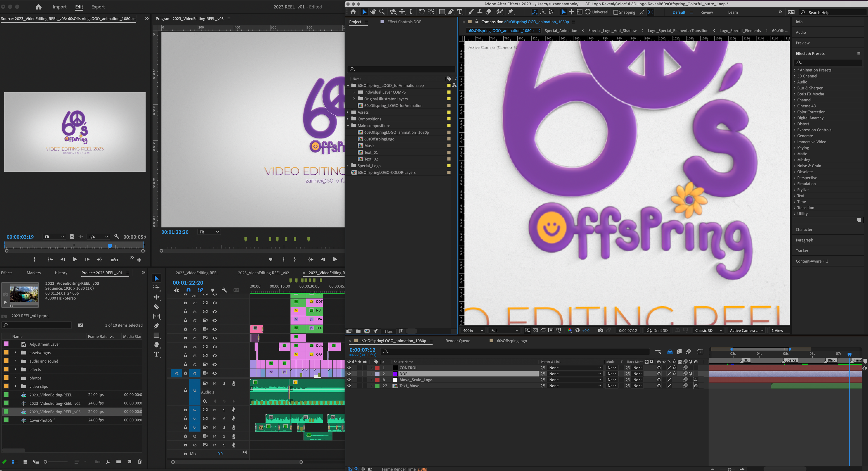Screen dimensions: 868x471
Task: Add a marker in Premiere timeline
Action: point(212,290)
